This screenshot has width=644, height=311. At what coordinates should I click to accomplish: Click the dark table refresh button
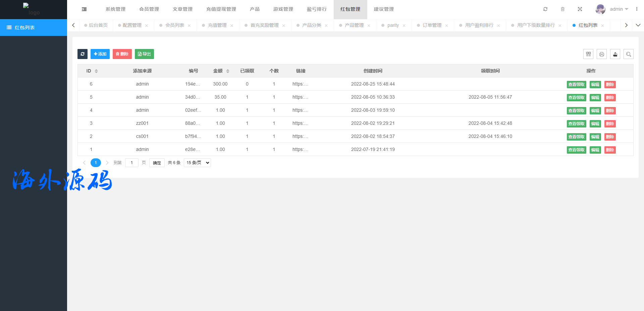[83, 54]
